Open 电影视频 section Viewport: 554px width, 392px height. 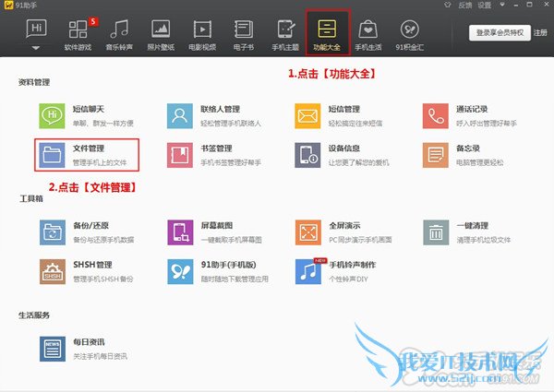click(202, 34)
